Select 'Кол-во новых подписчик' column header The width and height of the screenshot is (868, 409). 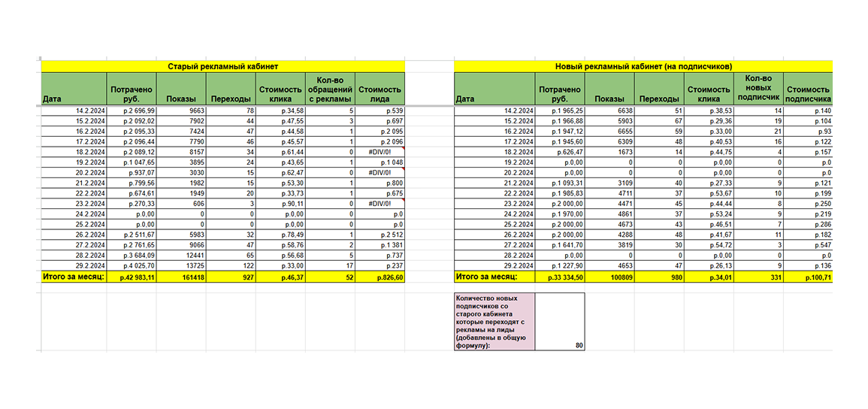tap(759, 89)
